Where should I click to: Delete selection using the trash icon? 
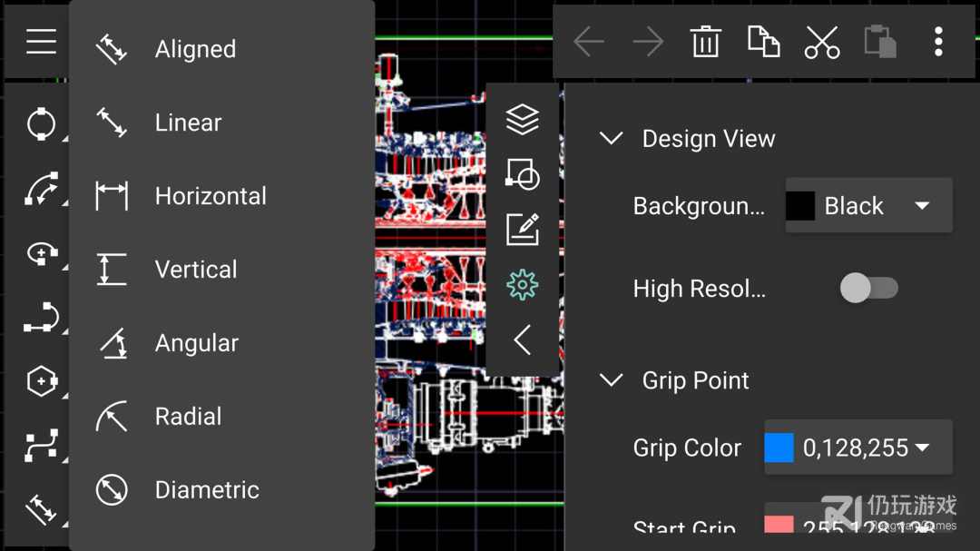coord(706,41)
